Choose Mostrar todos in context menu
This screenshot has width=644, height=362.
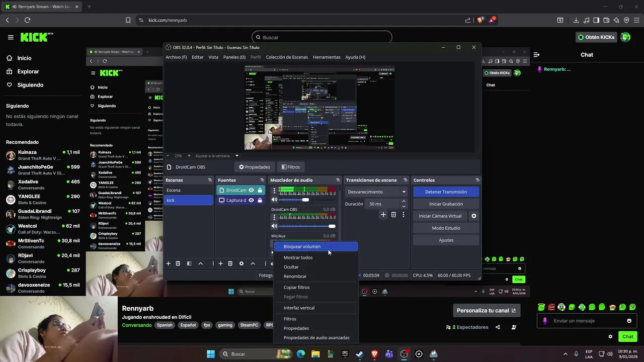tap(316, 257)
